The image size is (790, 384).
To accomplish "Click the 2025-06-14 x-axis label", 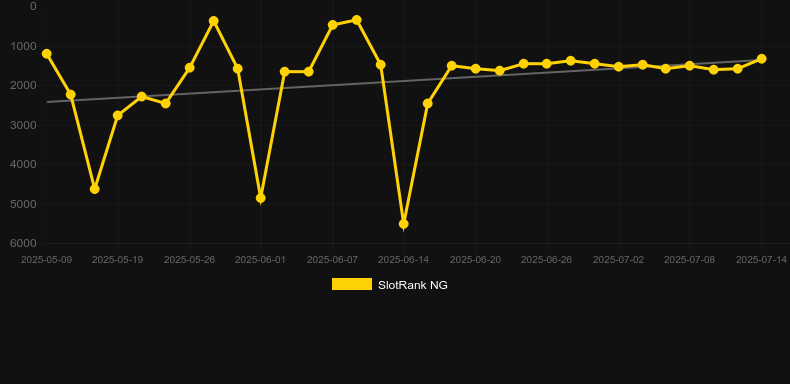I will click(x=404, y=260).
